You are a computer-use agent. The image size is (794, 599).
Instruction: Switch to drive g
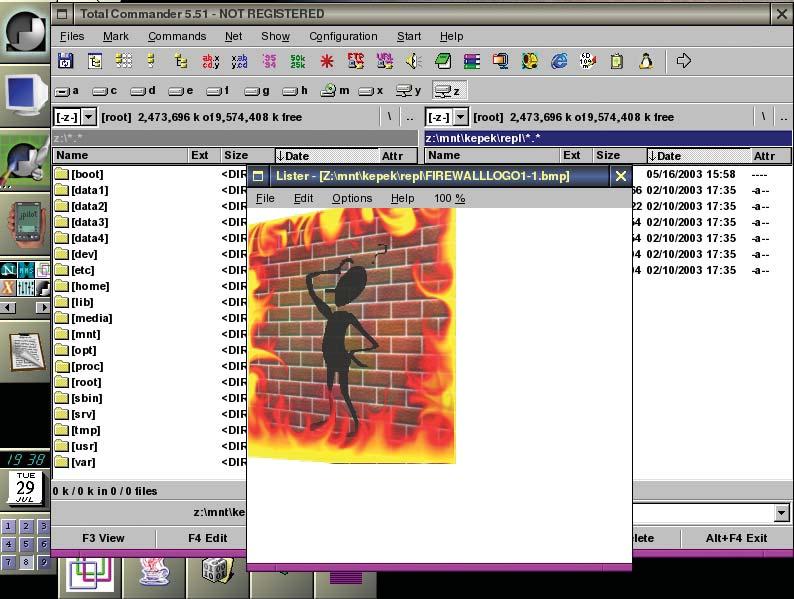(257, 91)
